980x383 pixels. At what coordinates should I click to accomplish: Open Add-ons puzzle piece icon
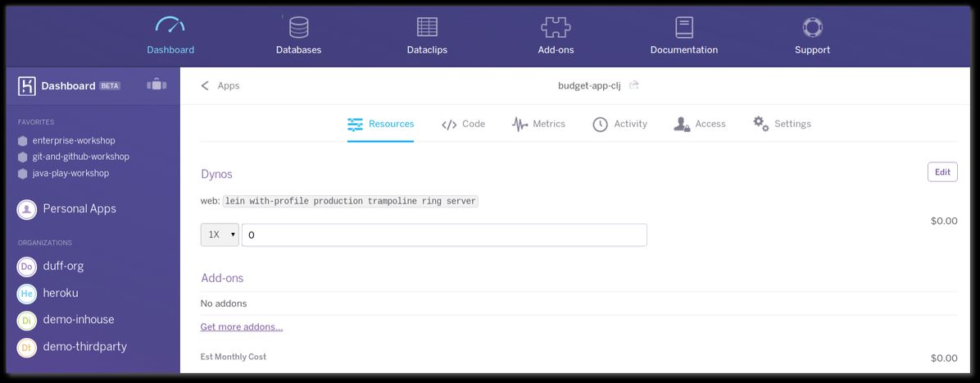556,27
